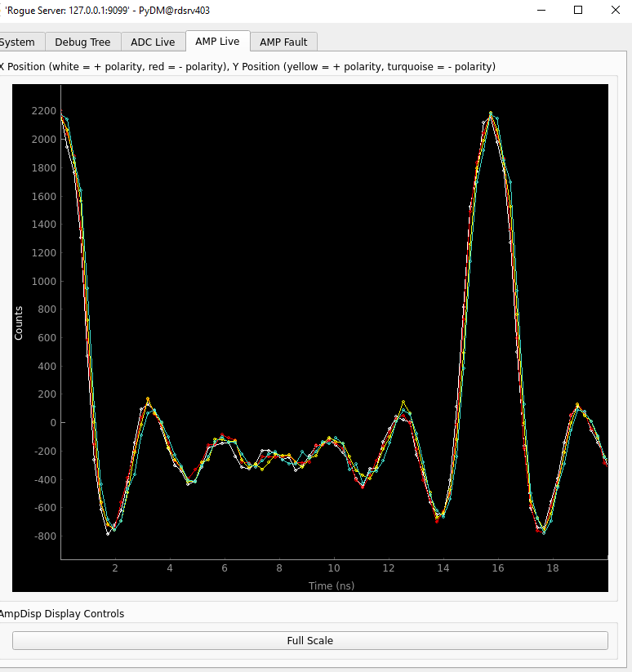Open the Debug Tree tab
Image resolution: width=632 pixels, height=672 pixels.
pyautogui.click(x=83, y=42)
